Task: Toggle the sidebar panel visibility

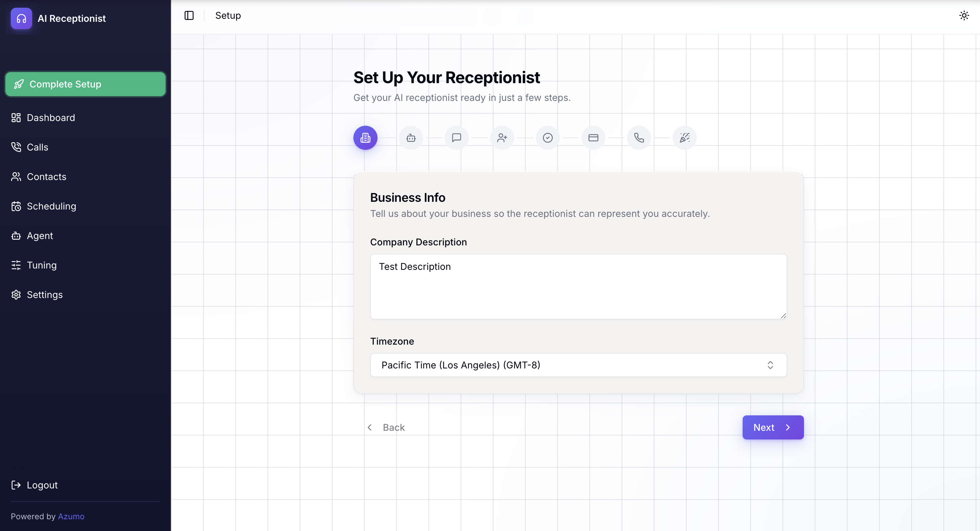Action: pos(189,16)
